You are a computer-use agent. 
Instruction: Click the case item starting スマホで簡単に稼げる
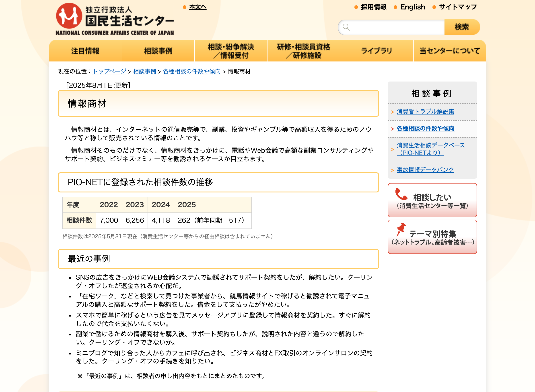click(x=223, y=319)
